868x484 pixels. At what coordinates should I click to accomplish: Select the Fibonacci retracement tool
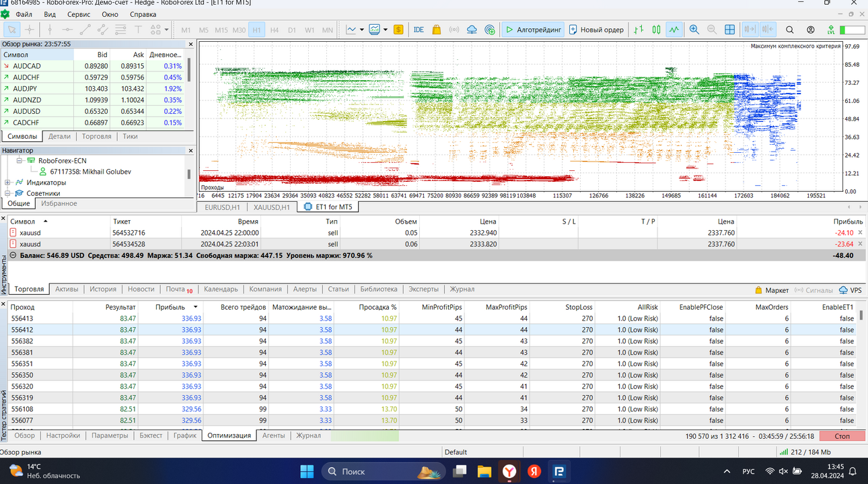click(120, 30)
